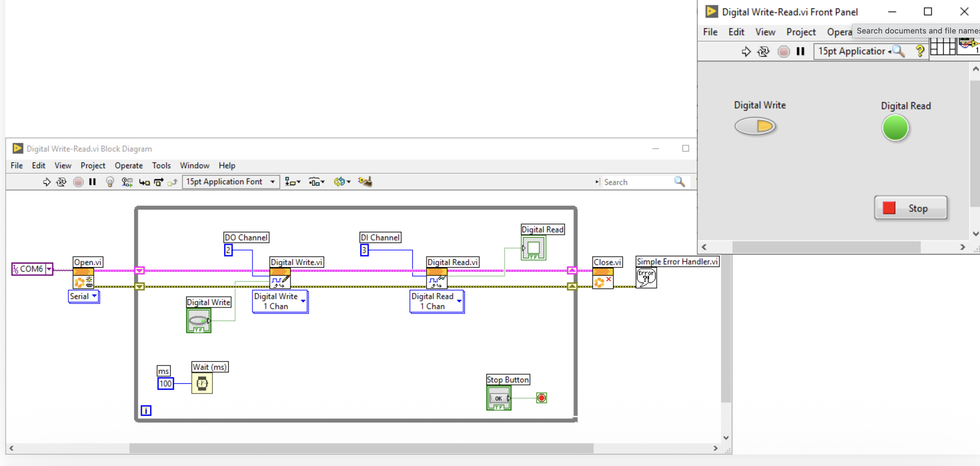
Task: Click magnifier search icon in Block Diagram
Action: pos(679,182)
